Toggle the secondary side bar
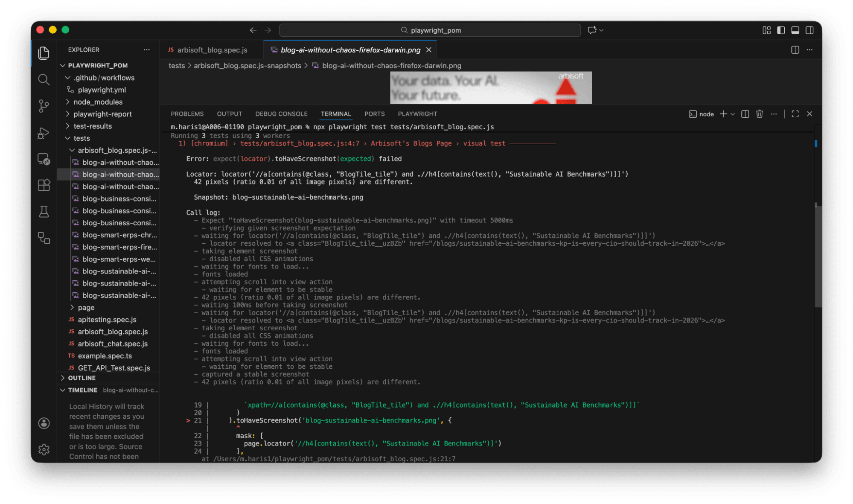This screenshot has height=504, width=853. [809, 30]
